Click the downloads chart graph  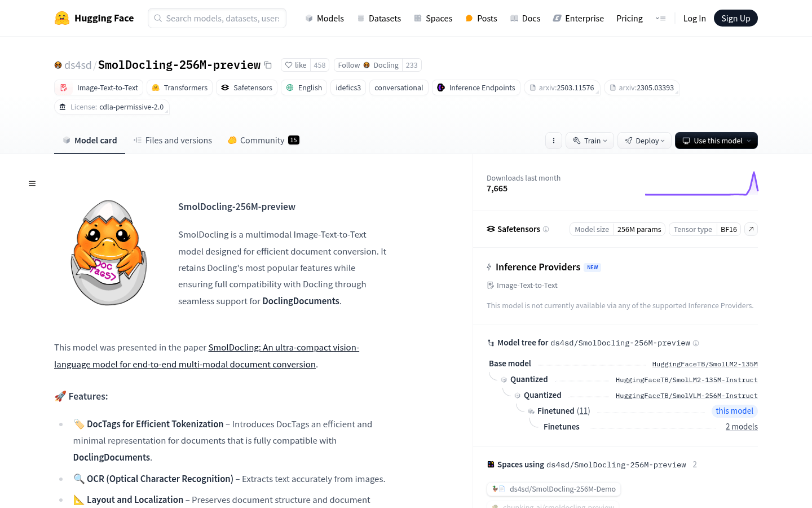701,183
